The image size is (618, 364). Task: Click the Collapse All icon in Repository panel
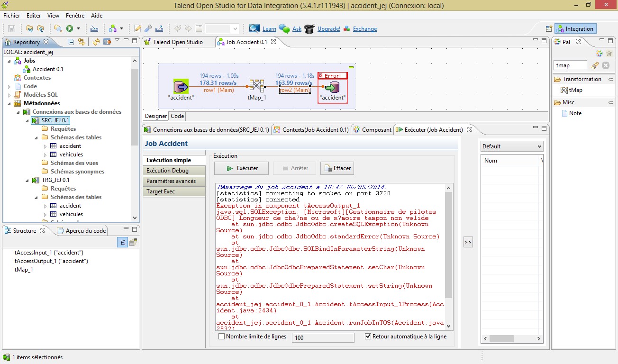click(x=71, y=42)
